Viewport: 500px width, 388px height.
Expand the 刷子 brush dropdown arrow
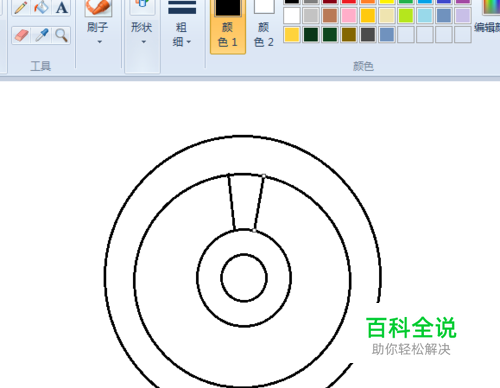[x=99, y=42]
